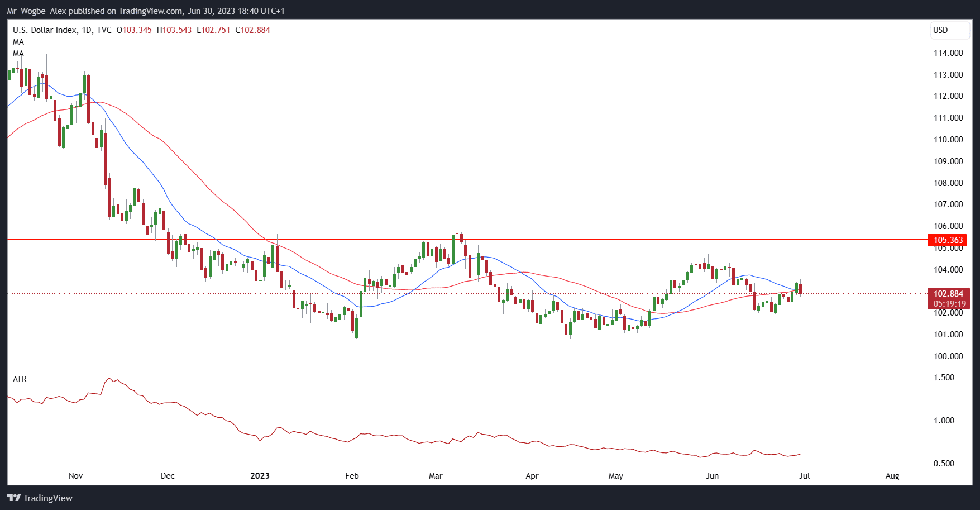Click the high value H103.543
The width and height of the screenshot is (980, 510).
[x=174, y=30]
